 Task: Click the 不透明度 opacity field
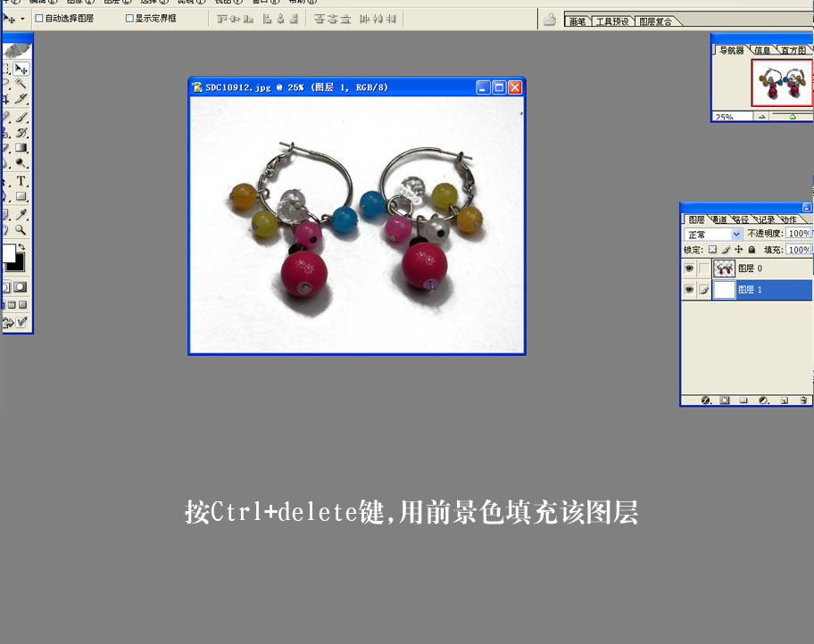point(799,234)
